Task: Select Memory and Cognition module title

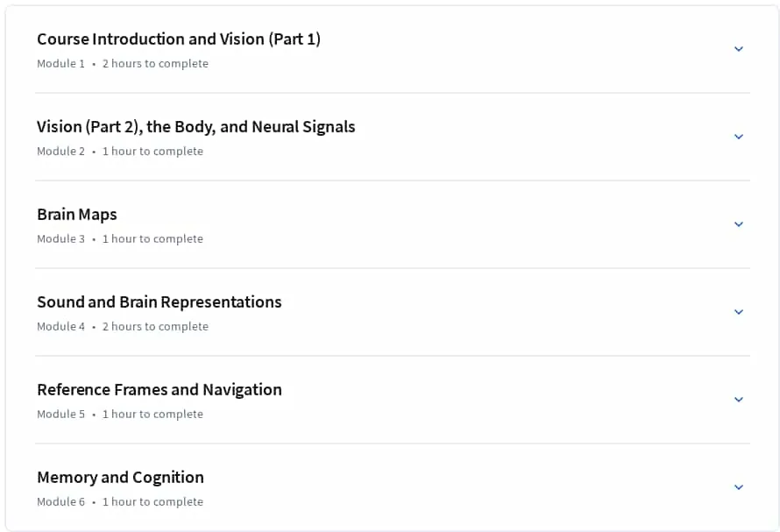Action: tap(120, 478)
